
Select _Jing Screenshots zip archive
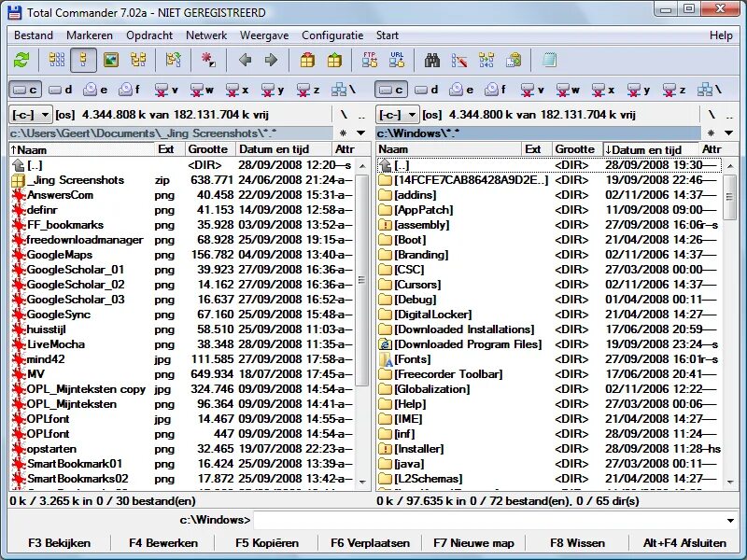click(x=181, y=180)
